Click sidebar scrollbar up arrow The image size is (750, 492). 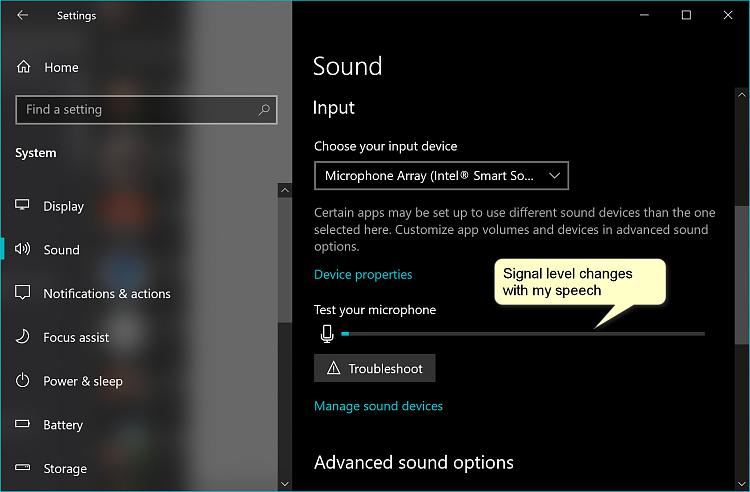(285, 190)
